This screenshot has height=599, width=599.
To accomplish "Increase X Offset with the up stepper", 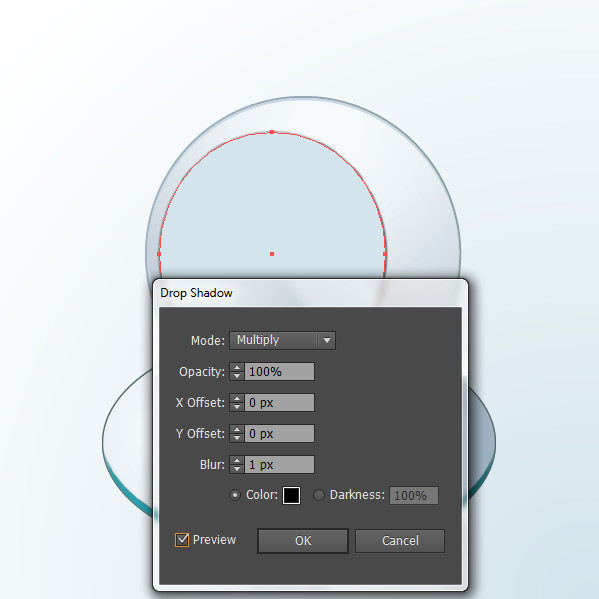I will (x=237, y=398).
